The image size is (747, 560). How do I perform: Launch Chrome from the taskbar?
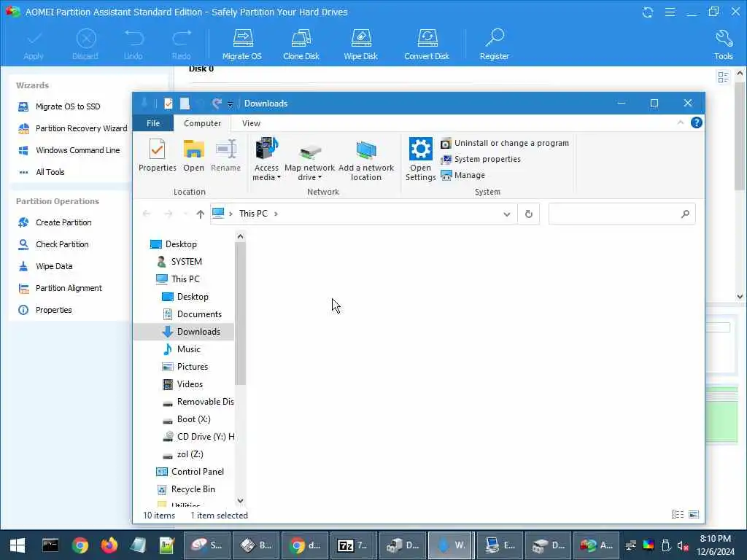pyautogui.click(x=80, y=545)
